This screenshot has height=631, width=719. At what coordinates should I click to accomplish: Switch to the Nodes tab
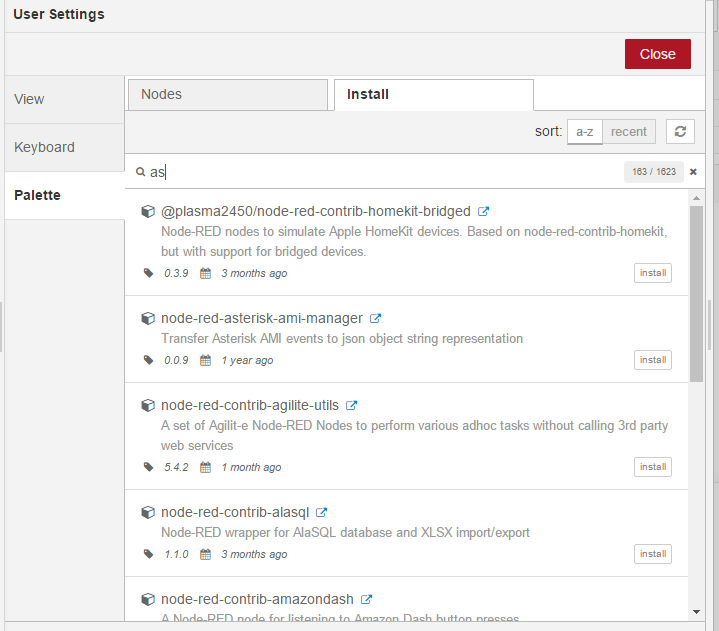pyautogui.click(x=228, y=94)
